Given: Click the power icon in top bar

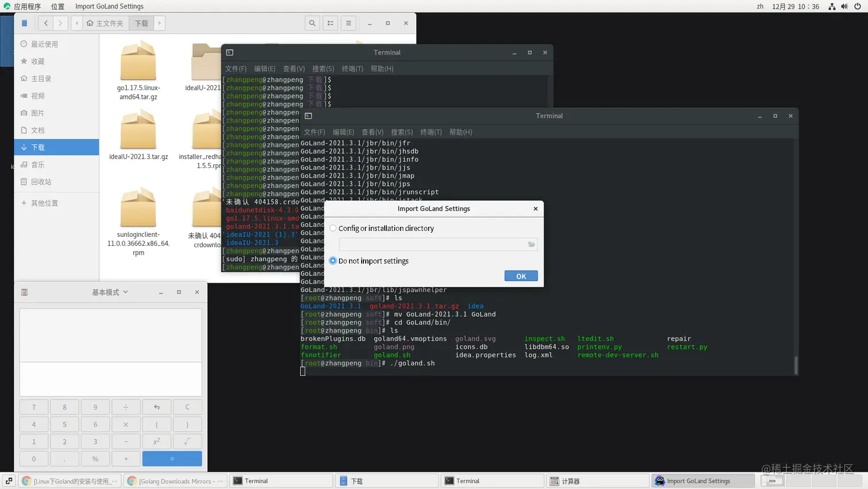Looking at the screenshot, I should 858,6.
